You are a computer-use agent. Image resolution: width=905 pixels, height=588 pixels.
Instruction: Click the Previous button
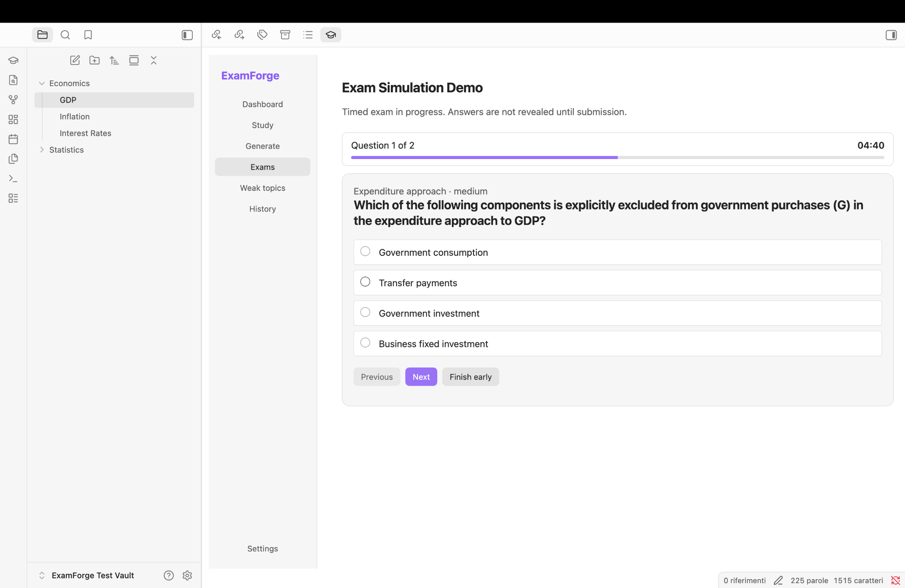pyautogui.click(x=377, y=377)
